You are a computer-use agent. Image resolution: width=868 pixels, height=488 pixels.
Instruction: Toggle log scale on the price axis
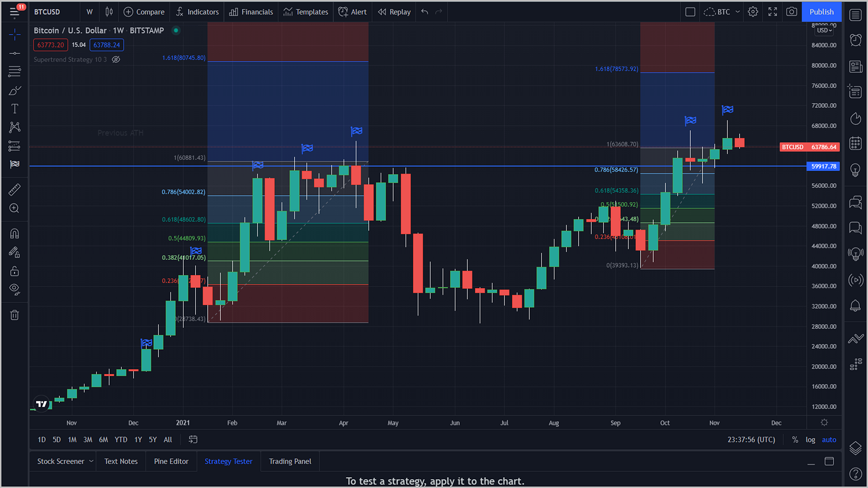[810, 440]
